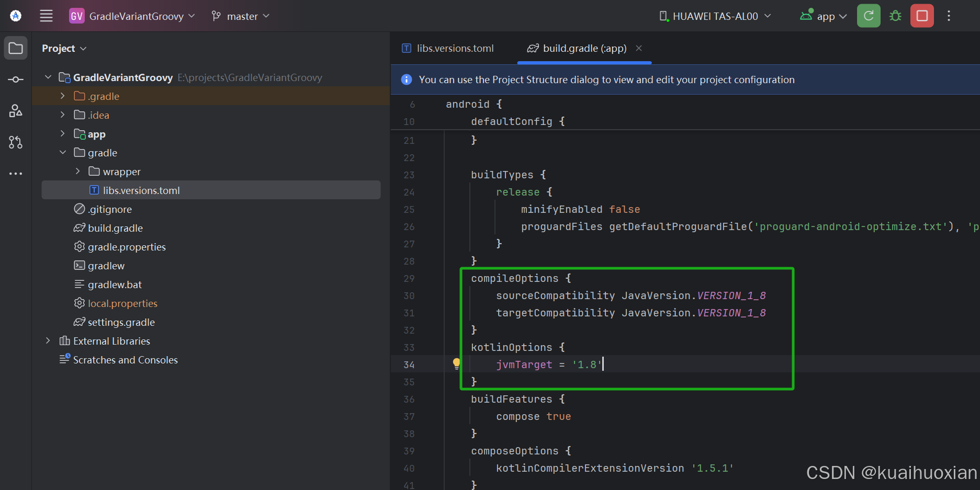This screenshot has width=980, height=490.
Task: Open the app run configuration dropdown
Action: [823, 16]
